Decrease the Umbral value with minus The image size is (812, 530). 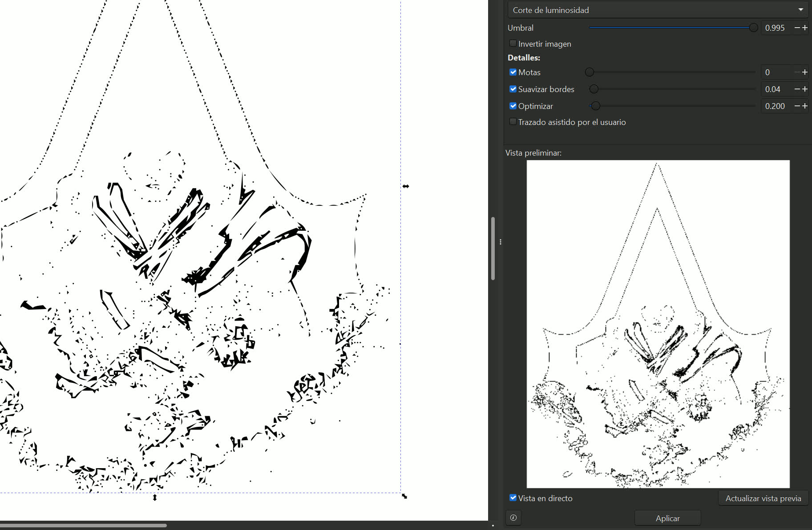click(x=797, y=28)
